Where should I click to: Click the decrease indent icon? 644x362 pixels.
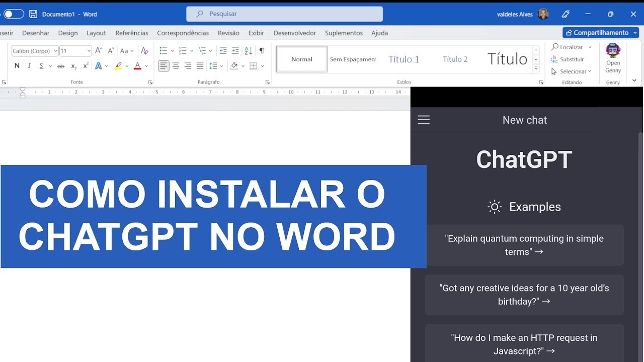pos(223,51)
